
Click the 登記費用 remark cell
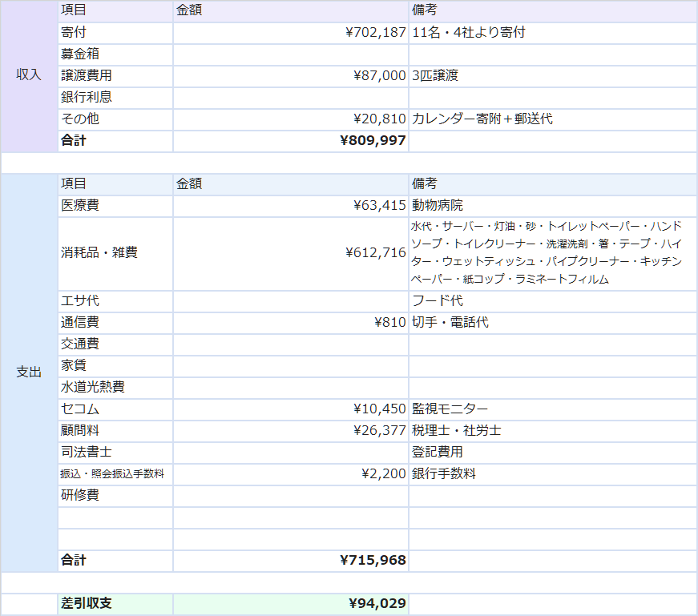coord(552,453)
